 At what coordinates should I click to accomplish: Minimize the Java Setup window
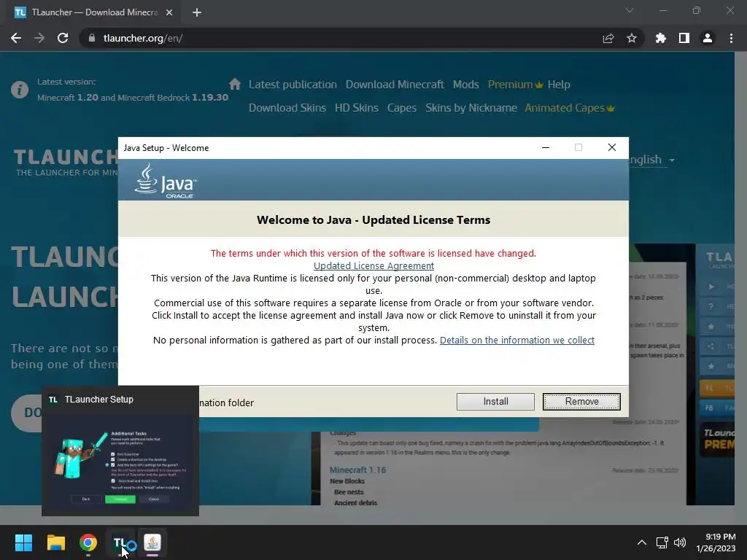[546, 147]
